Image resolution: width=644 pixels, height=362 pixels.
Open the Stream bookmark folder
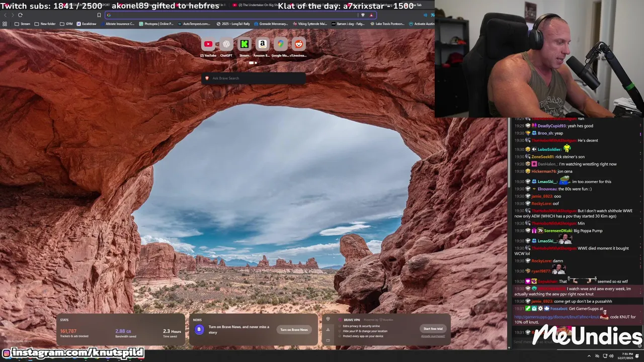[x=23, y=24]
